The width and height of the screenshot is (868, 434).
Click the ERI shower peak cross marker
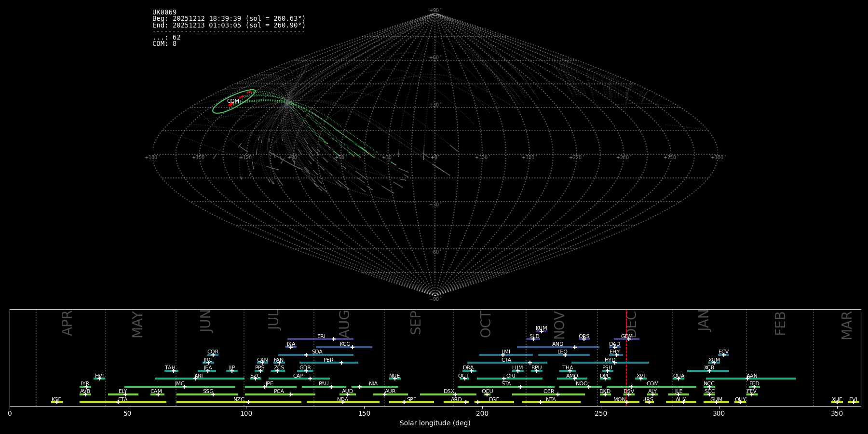coord(334,339)
